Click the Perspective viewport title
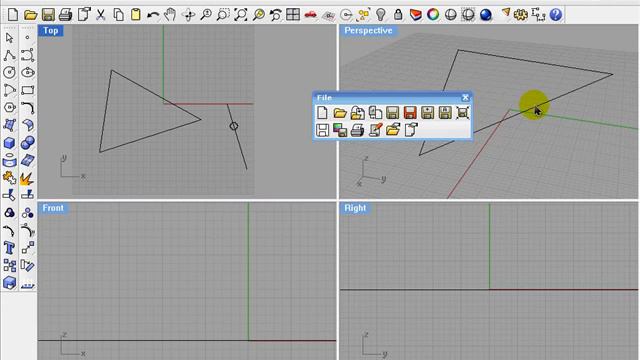 coord(368,31)
